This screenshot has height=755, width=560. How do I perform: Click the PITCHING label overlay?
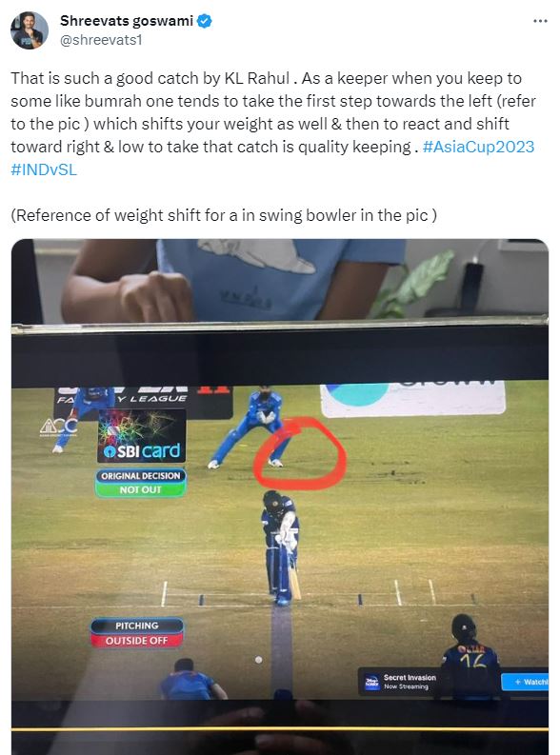137,626
